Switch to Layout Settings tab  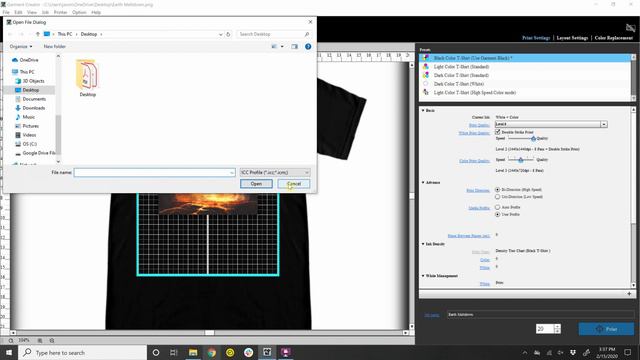coord(572,38)
